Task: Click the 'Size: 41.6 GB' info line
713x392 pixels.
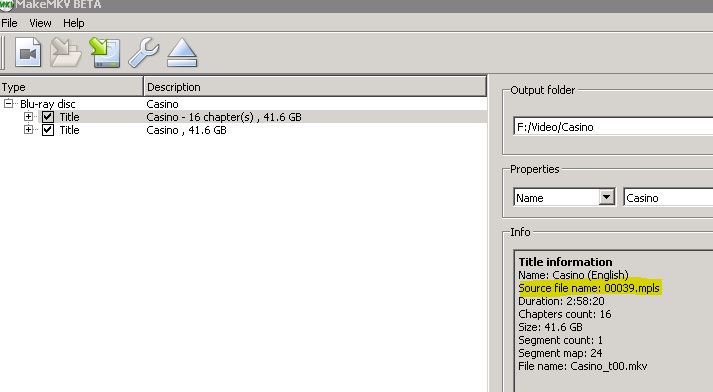Action: (x=550, y=327)
